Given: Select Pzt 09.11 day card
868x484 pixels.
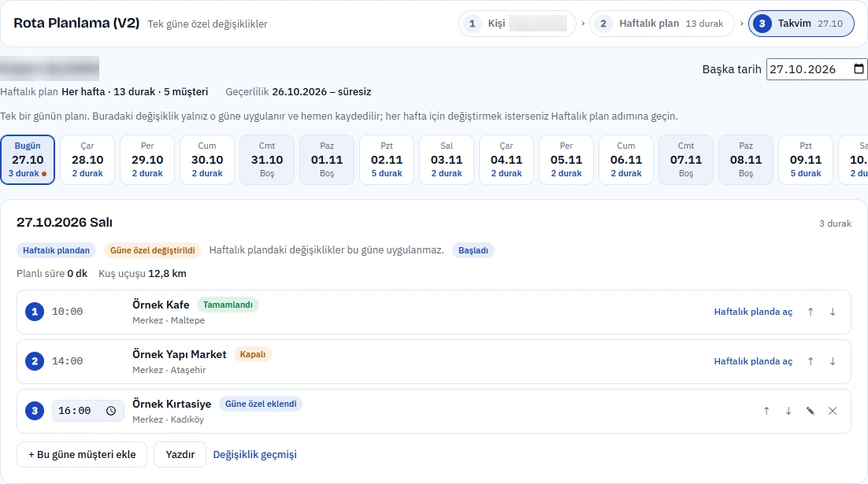Looking at the screenshot, I should [805, 159].
